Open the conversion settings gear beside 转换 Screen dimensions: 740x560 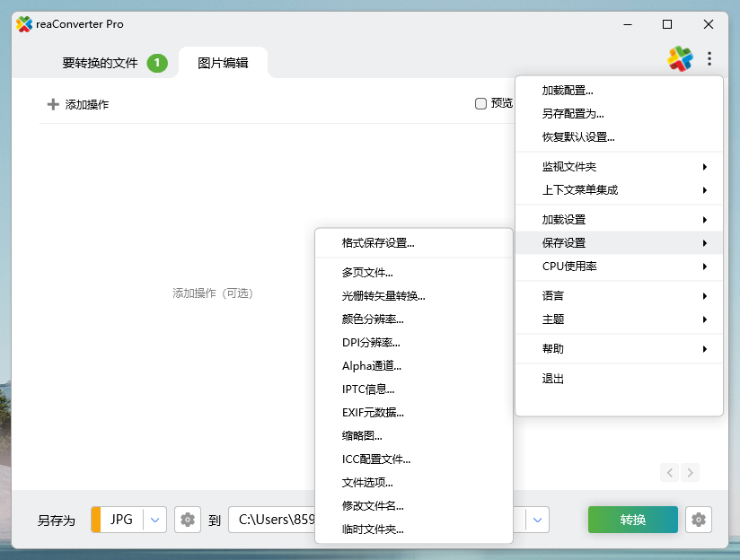click(x=699, y=520)
